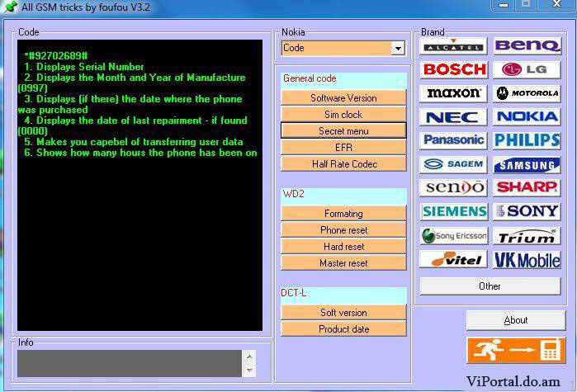Open the Sendo brand codes

tap(453, 188)
